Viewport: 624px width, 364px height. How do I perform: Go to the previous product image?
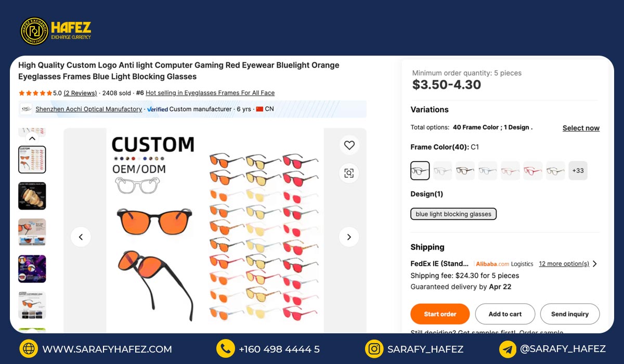[81, 237]
